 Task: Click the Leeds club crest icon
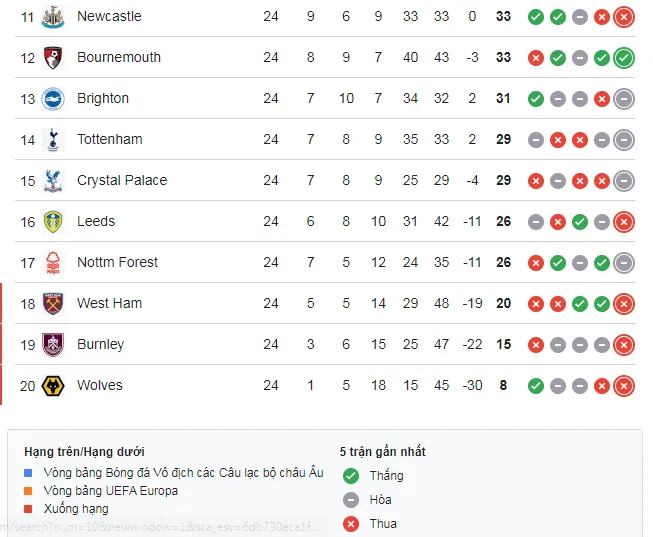click(53, 222)
